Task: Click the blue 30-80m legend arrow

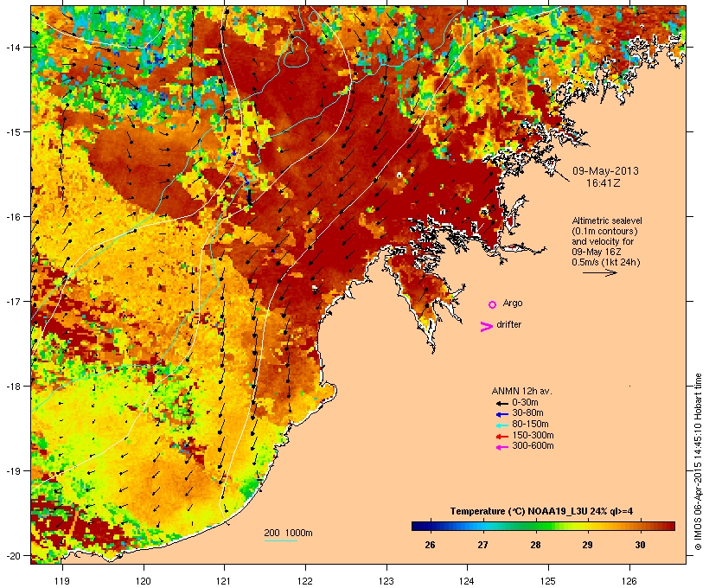Action: tap(501, 414)
